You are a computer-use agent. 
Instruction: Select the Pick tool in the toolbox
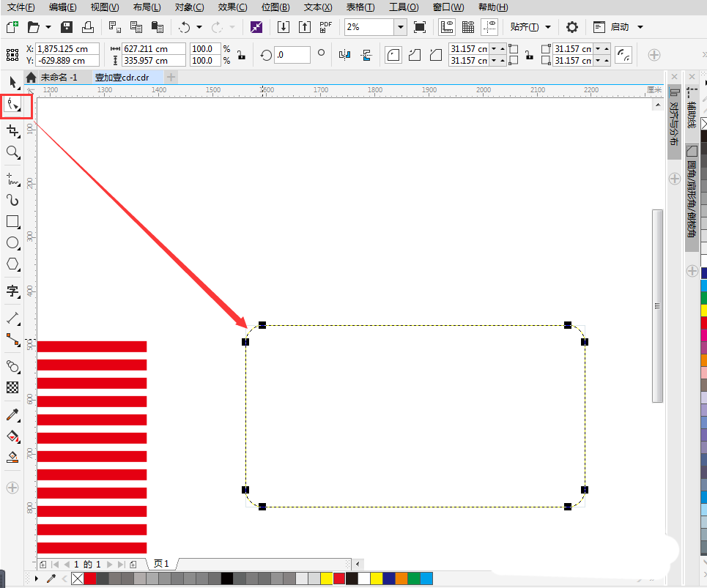[x=13, y=83]
